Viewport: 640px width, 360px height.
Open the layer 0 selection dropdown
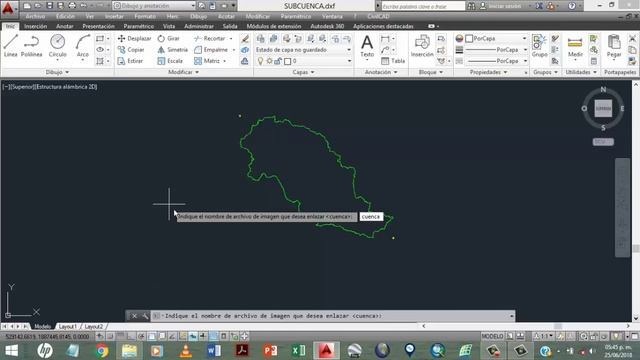(x=303, y=61)
